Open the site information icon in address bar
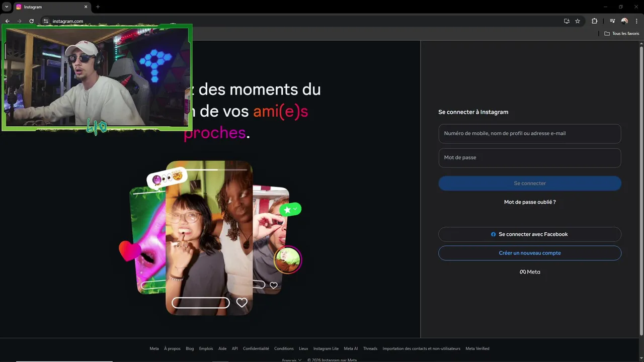The width and height of the screenshot is (644, 362). (46, 21)
